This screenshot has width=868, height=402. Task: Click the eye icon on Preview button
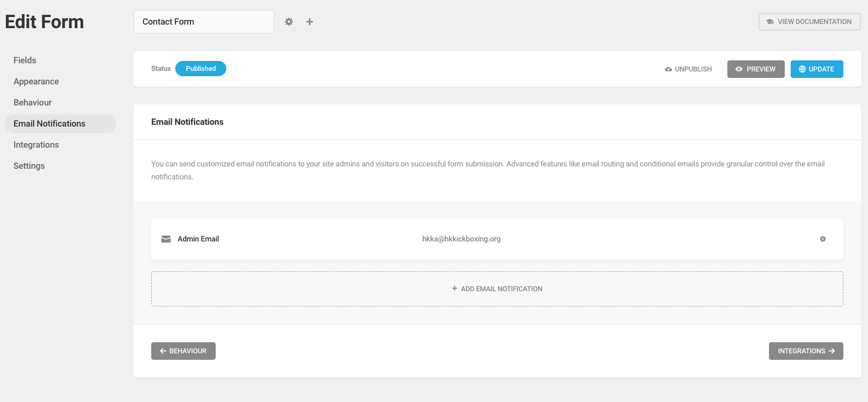pos(739,69)
